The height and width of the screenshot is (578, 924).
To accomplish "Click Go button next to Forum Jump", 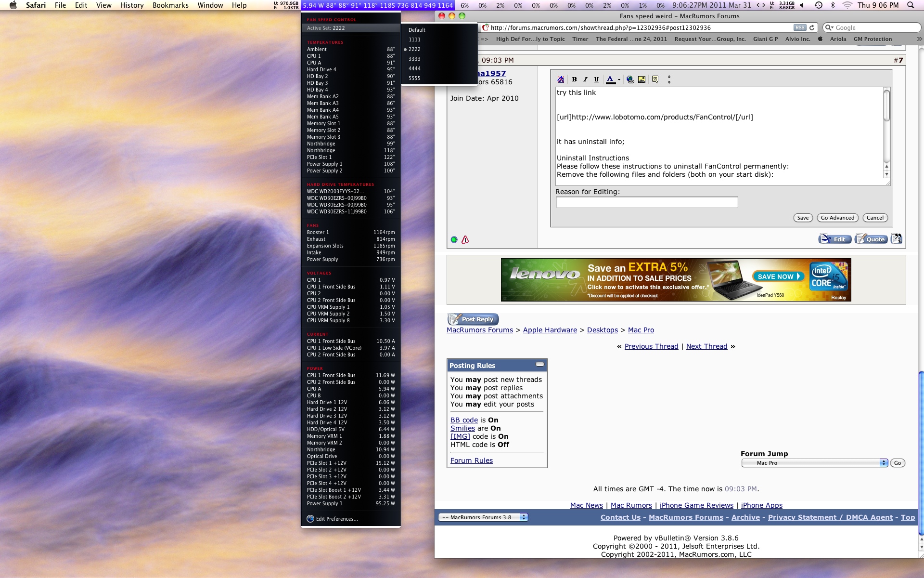I will [898, 463].
